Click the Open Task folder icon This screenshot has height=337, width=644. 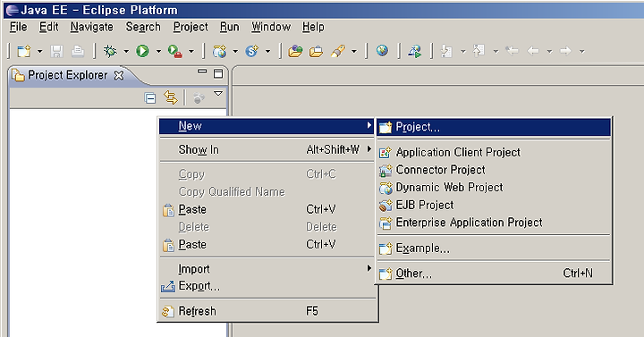tap(316, 52)
